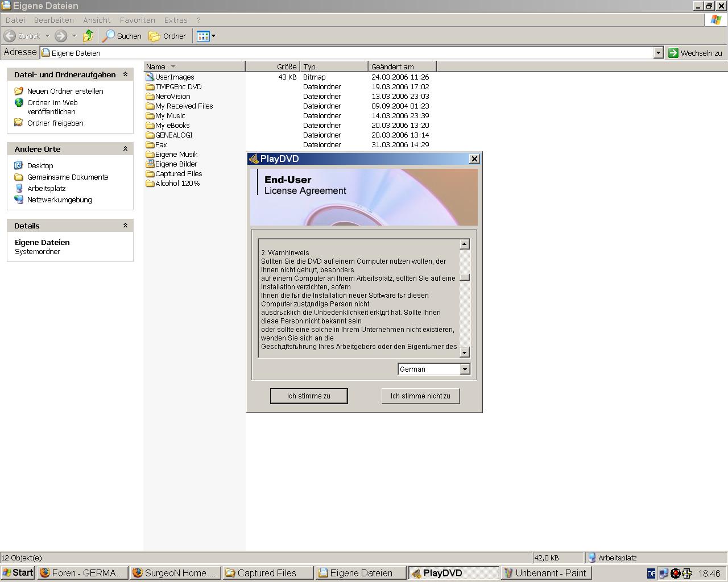Click Ordner im Web veröffentlichen link
Viewport: 728px width, 582px height.
click(52, 107)
